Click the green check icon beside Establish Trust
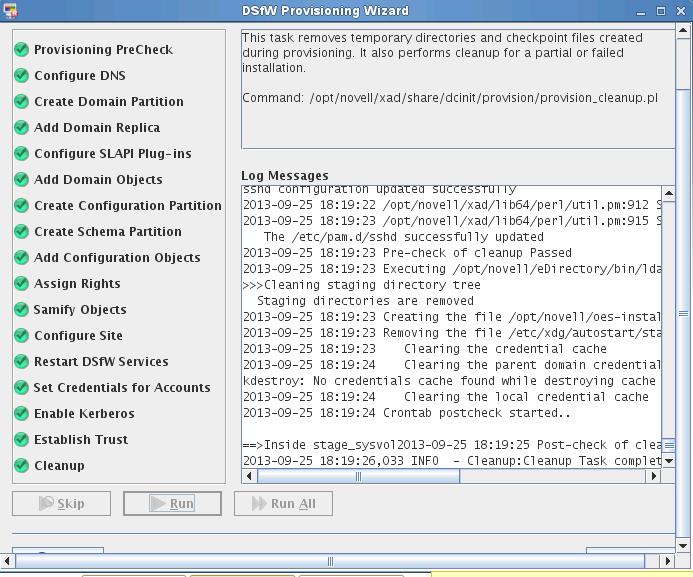 21,440
